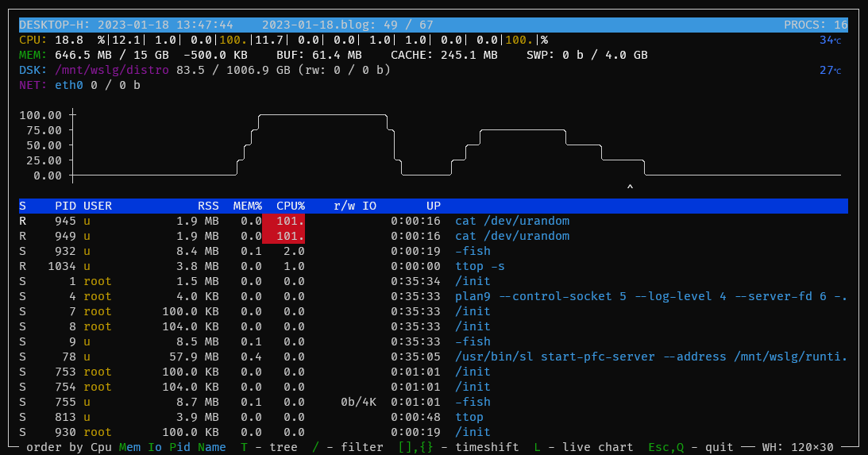The image size is (868, 455).
Task: Sort processes by Mem in footer
Action: click(x=129, y=447)
